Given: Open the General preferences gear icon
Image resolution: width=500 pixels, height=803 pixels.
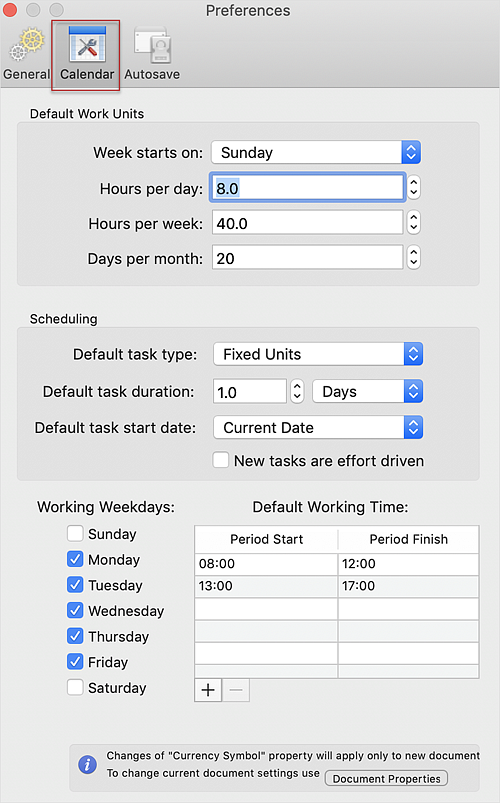Looking at the screenshot, I should coord(26,45).
